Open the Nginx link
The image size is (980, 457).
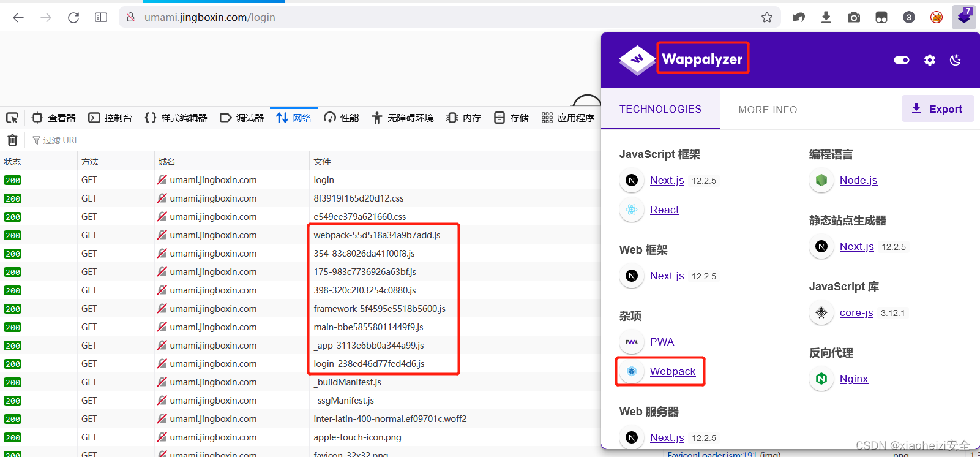pyautogui.click(x=853, y=379)
